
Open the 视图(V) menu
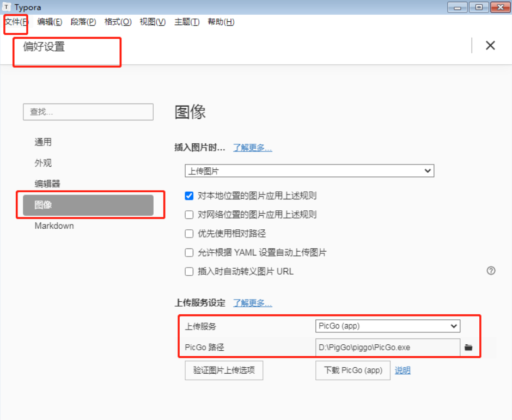[153, 22]
